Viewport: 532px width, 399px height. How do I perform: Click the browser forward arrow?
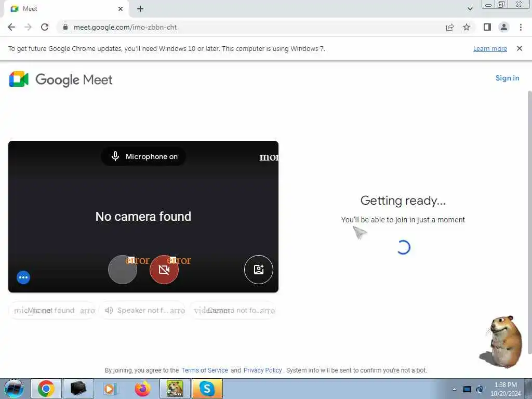28,27
